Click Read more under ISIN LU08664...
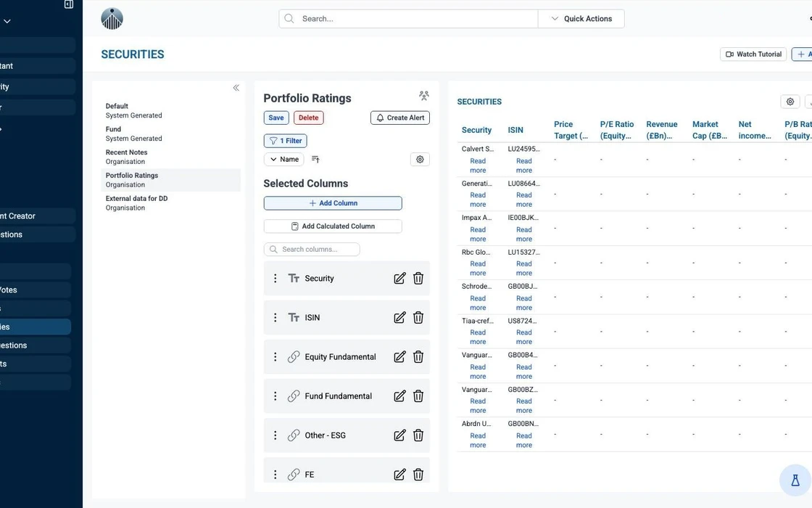Screen dimensions: 812x508 (524, 200)
